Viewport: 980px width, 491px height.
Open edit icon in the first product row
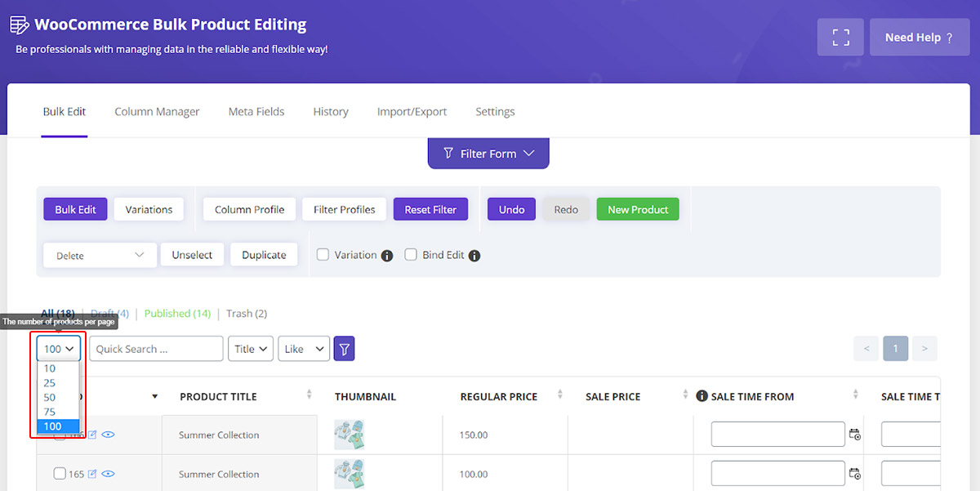[x=92, y=435]
